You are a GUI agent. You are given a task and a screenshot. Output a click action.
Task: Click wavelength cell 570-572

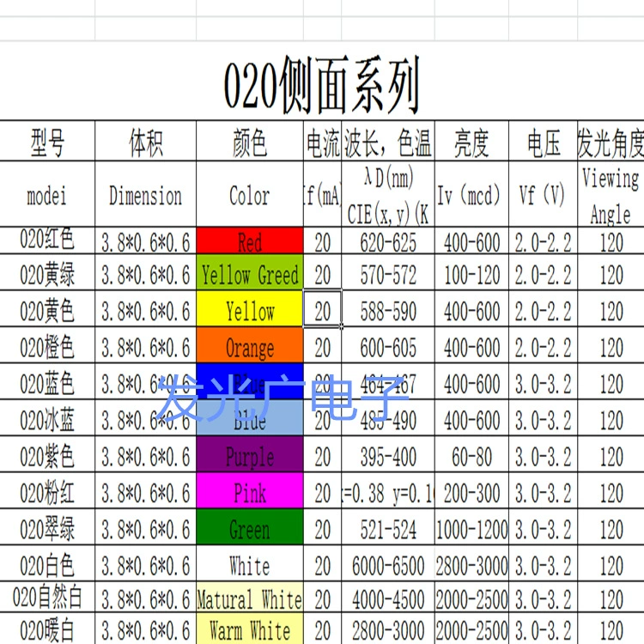pyautogui.click(x=388, y=272)
